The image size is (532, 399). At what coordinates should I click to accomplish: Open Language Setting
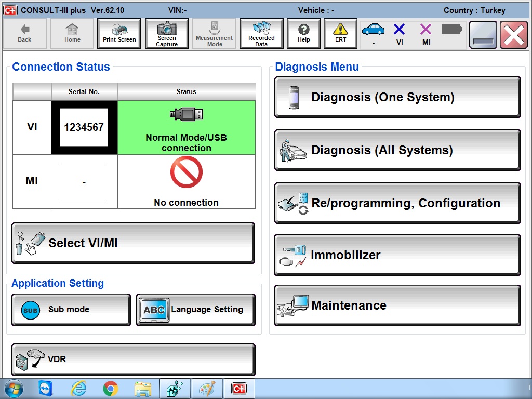[196, 310]
